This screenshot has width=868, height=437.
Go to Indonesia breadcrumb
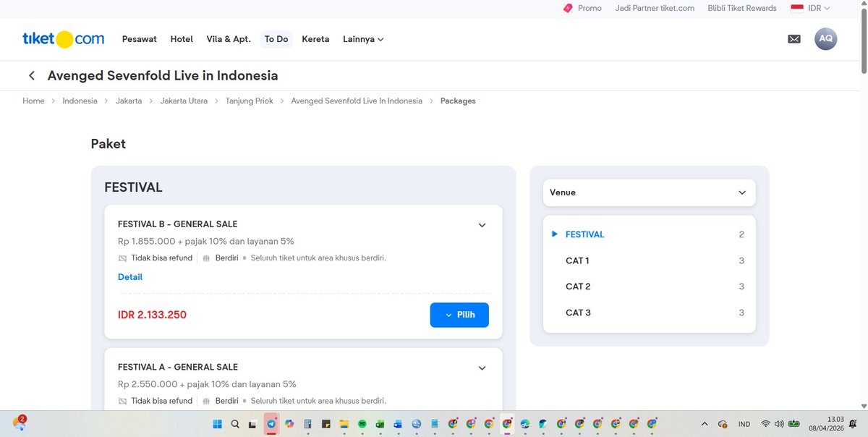(80, 101)
